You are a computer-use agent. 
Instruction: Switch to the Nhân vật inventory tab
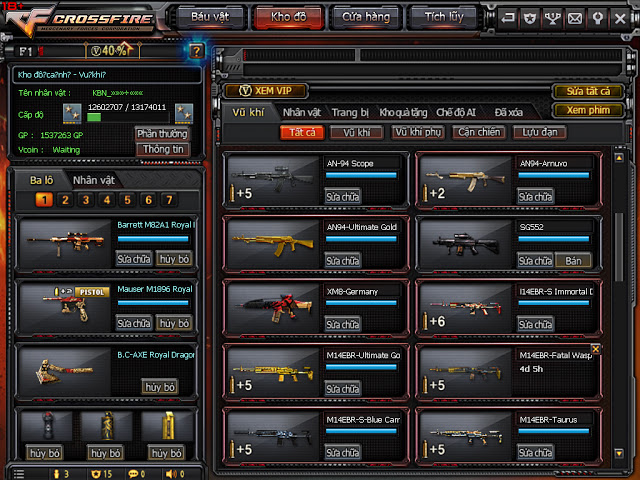pyautogui.click(x=302, y=112)
